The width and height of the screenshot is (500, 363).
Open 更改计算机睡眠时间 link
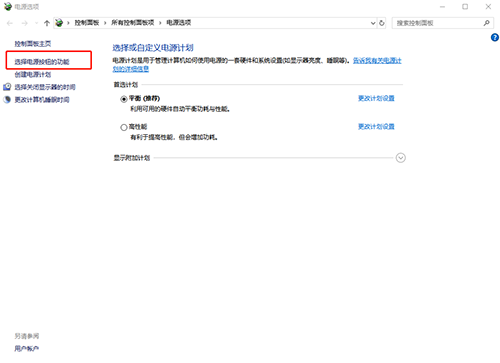pyautogui.click(x=42, y=100)
